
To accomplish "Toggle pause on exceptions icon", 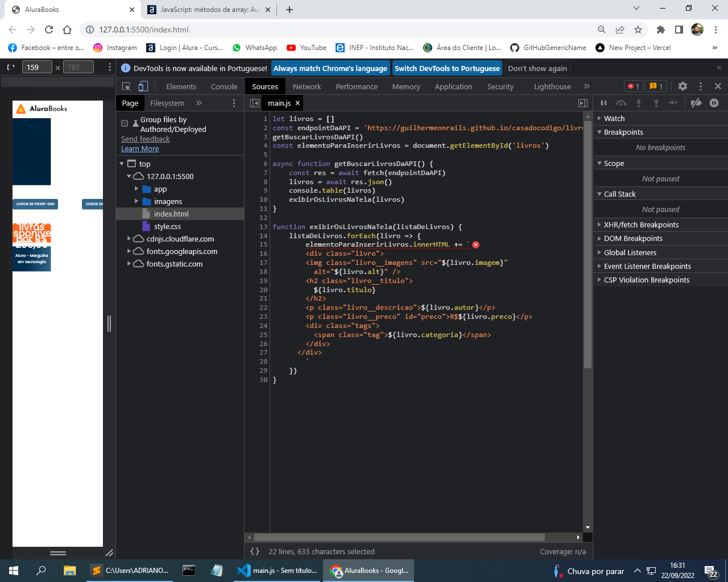I will point(714,103).
